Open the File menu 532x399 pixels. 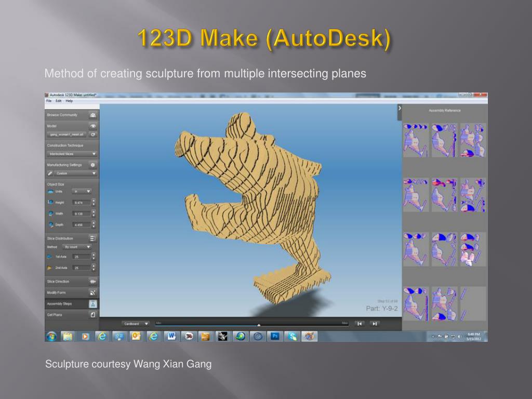(49, 101)
